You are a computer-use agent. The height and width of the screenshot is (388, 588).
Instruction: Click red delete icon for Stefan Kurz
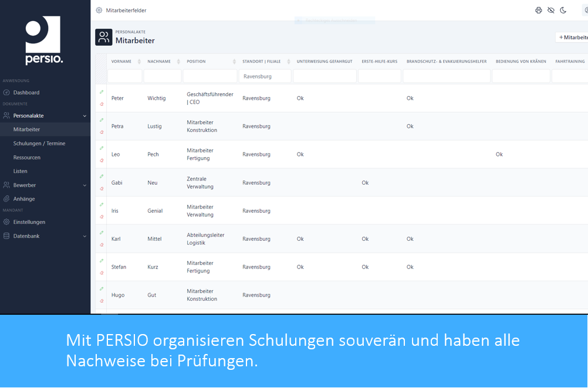(102, 273)
